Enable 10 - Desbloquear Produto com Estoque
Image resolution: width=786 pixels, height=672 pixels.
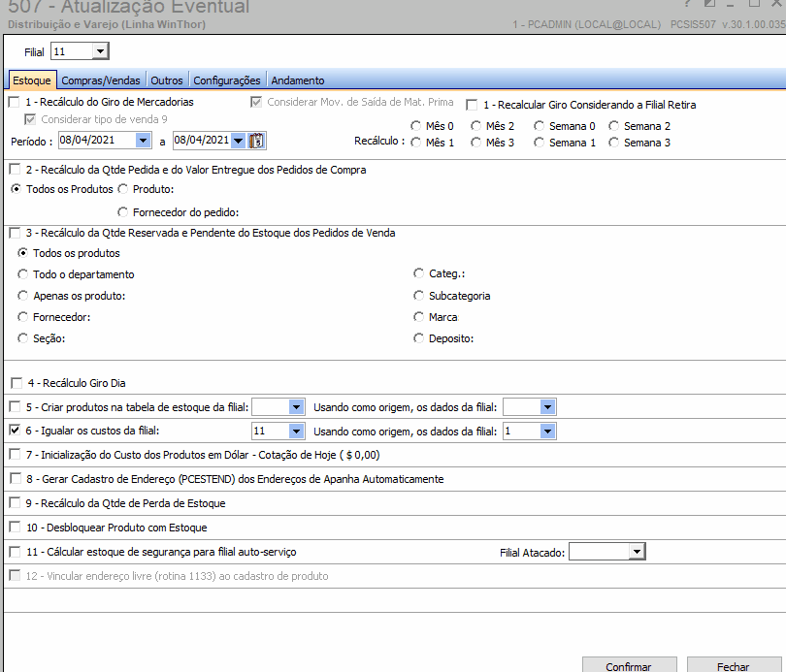tap(15, 527)
